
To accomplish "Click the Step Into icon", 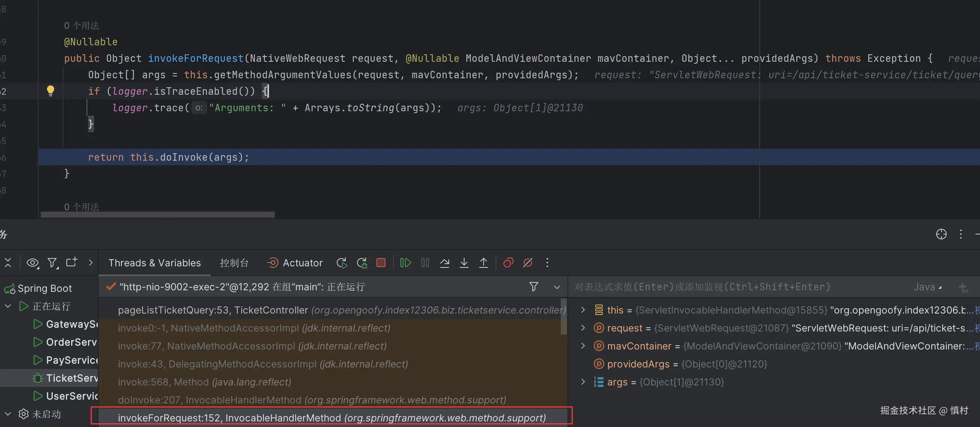I will pyautogui.click(x=464, y=263).
